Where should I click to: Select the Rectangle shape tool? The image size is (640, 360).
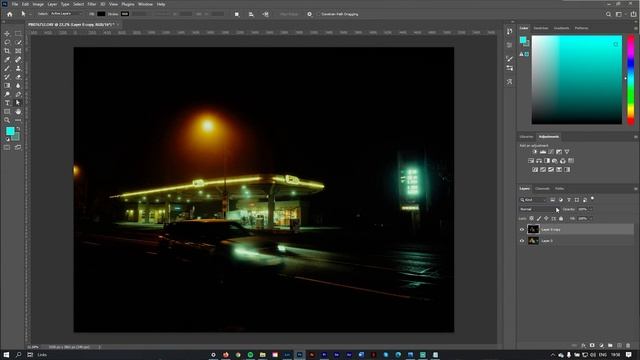tap(7, 111)
